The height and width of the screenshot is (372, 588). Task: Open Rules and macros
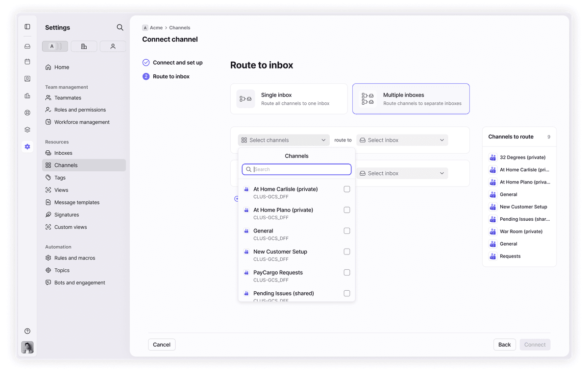(x=84, y=258)
